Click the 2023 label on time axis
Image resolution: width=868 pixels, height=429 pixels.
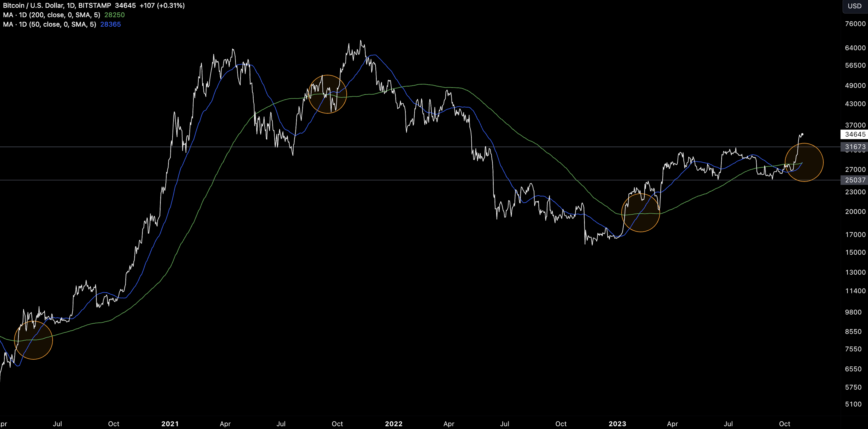[x=617, y=424]
